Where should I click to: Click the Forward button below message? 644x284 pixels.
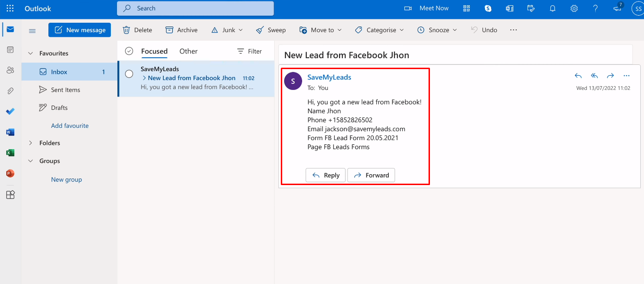click(x=371, y=175)
